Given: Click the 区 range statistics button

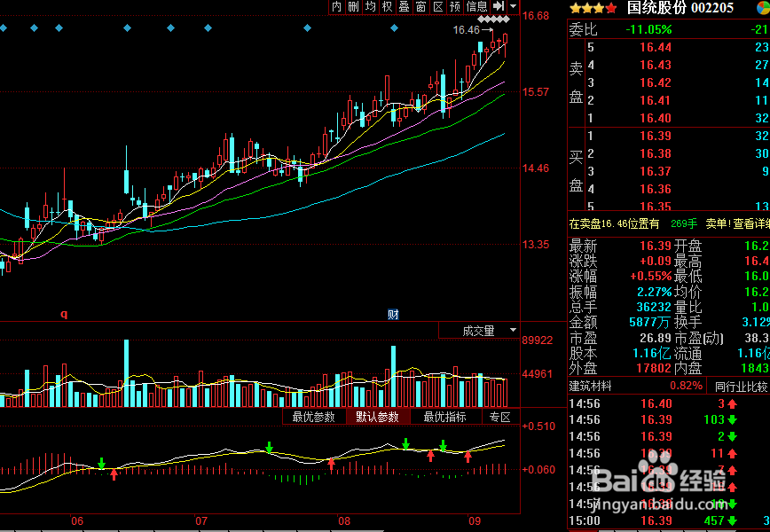Looking at the screenshot, I should tap(438, 6).
